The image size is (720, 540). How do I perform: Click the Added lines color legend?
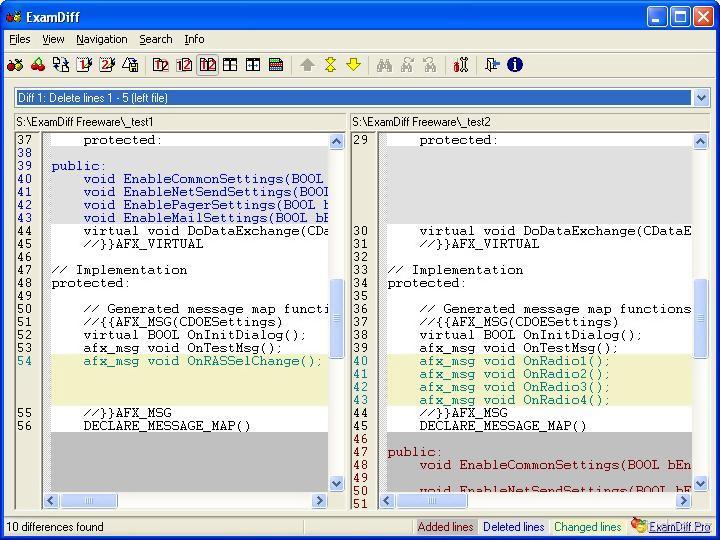[x=445, y=527]
